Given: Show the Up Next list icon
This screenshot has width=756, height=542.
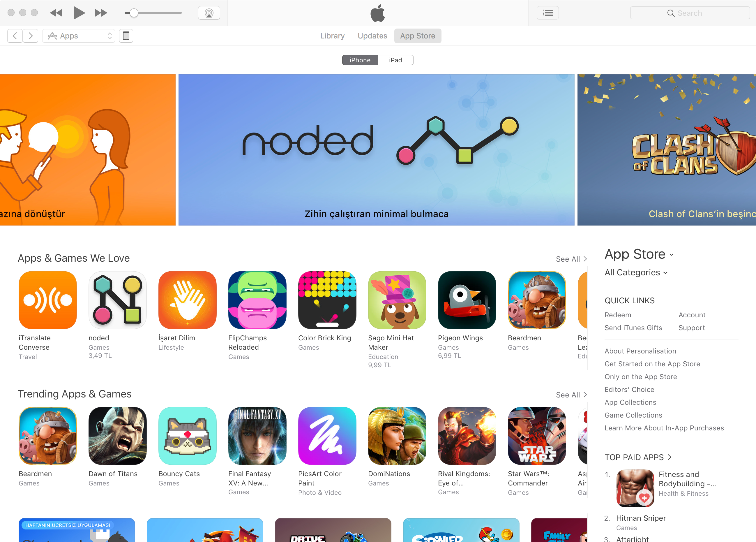Looking at the screenshot, I should pyautogui.click(x=548, y=13).
